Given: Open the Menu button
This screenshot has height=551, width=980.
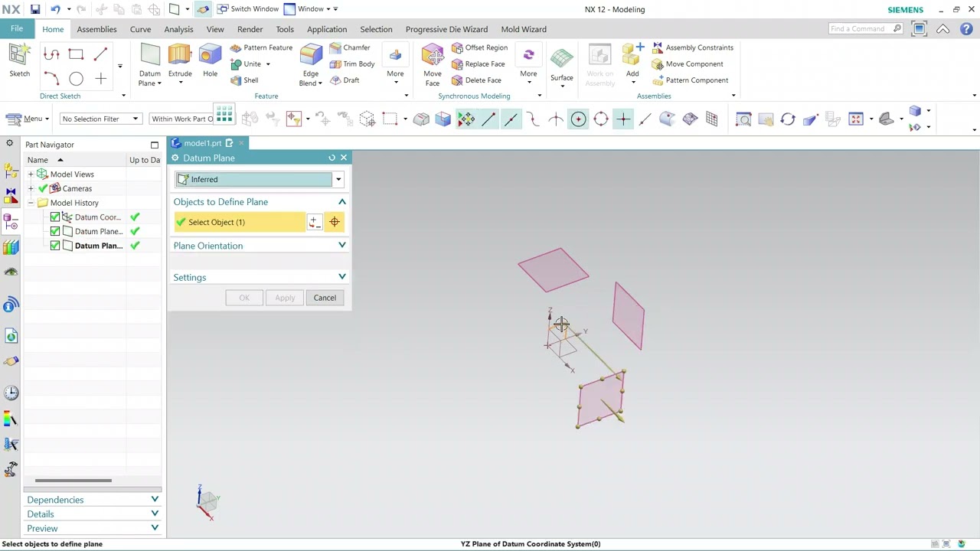Looking at the screenshot, I should point(27,119).
